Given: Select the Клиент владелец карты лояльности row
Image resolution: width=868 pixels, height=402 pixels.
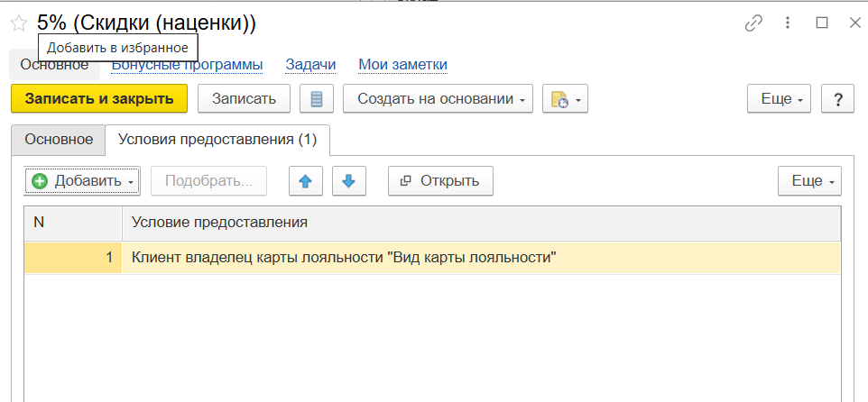Looking at the screenshot, I should click(343, 258).
